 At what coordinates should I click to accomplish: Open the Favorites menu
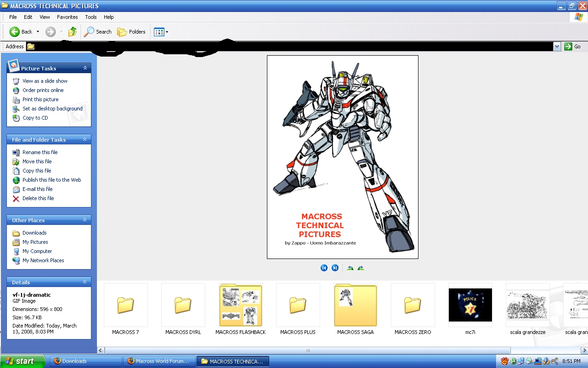click(68, 17)
